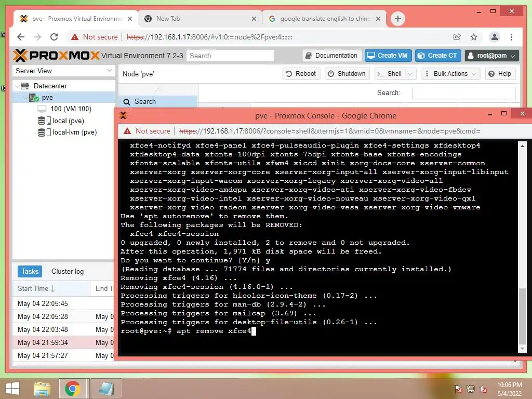This screenshot has width=532, height=399.
Task: Select task row May 04 22:05:28
Action: 63,316
